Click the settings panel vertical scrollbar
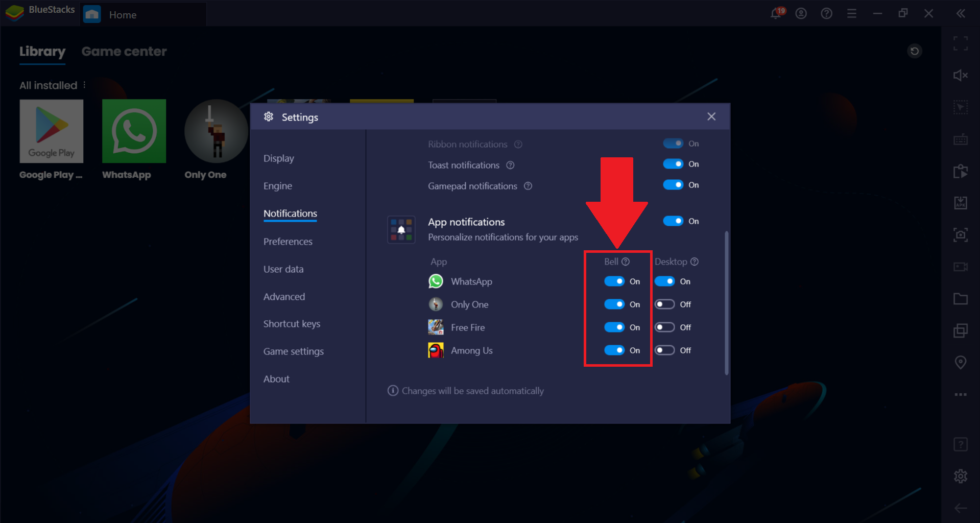The height and width of the screenshot is (523, 980). click(727, 303)
